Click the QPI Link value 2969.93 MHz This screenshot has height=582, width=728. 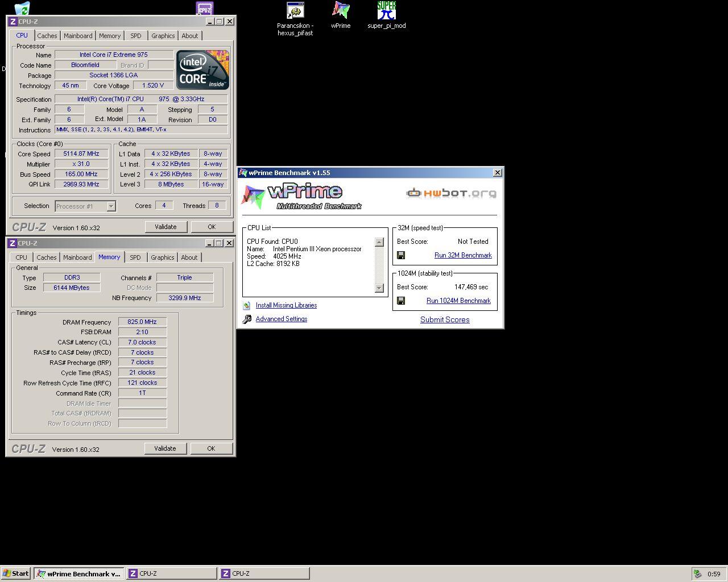click(81, 185)
